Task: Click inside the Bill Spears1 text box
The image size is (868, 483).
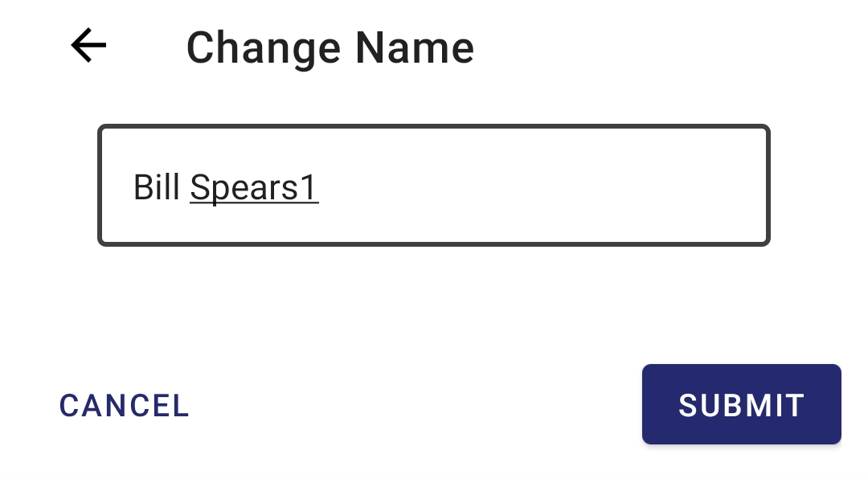Action: click(434, 186)
